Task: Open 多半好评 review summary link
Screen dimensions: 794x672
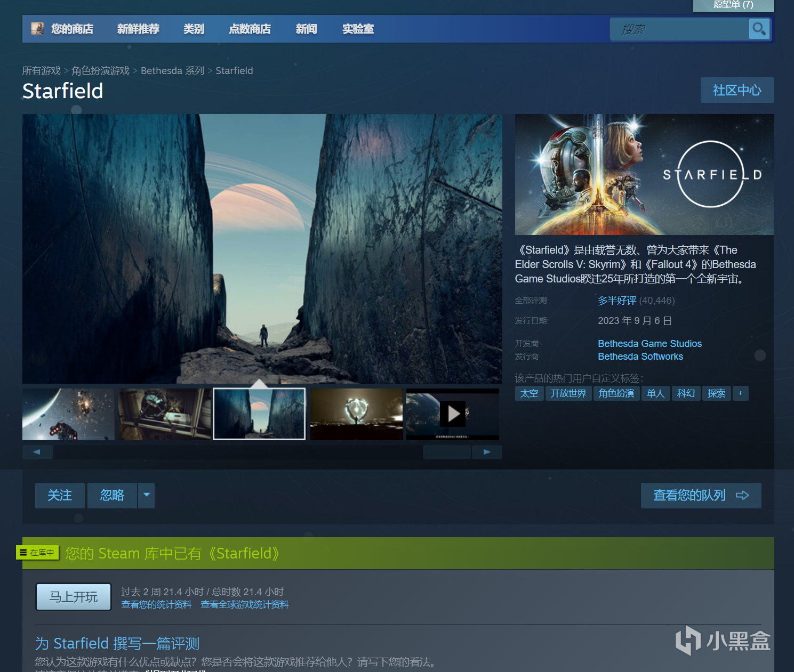Action: 617,301
